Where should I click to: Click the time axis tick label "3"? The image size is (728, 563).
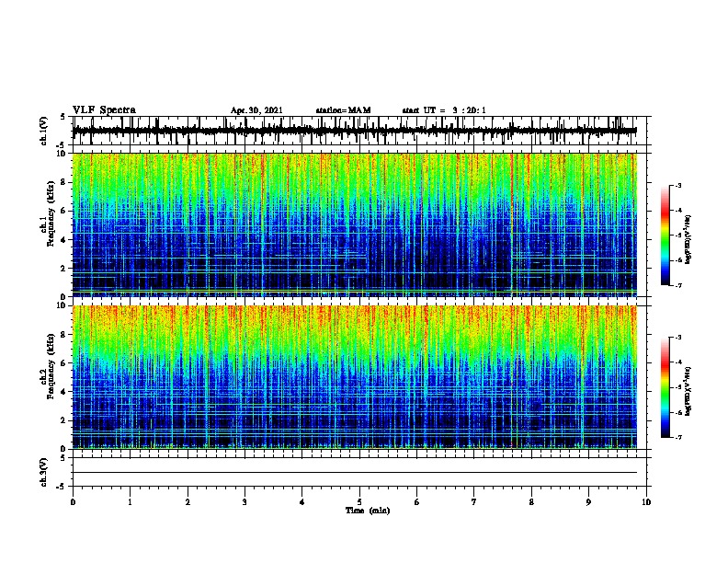click(x=245, y=502)
